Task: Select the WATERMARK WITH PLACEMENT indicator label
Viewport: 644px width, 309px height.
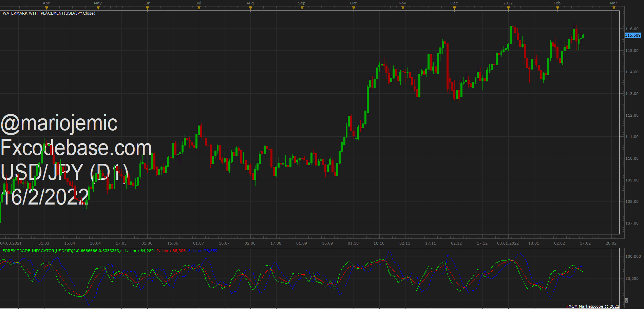Action: pyautogui.click(x=49, y=13)
